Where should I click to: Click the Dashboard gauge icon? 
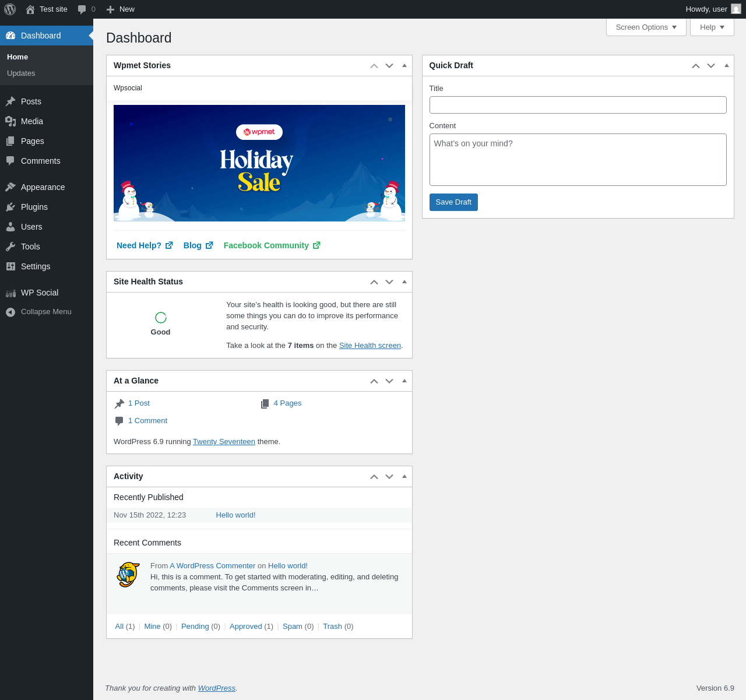pyautogui.click(x=10, y=36)
